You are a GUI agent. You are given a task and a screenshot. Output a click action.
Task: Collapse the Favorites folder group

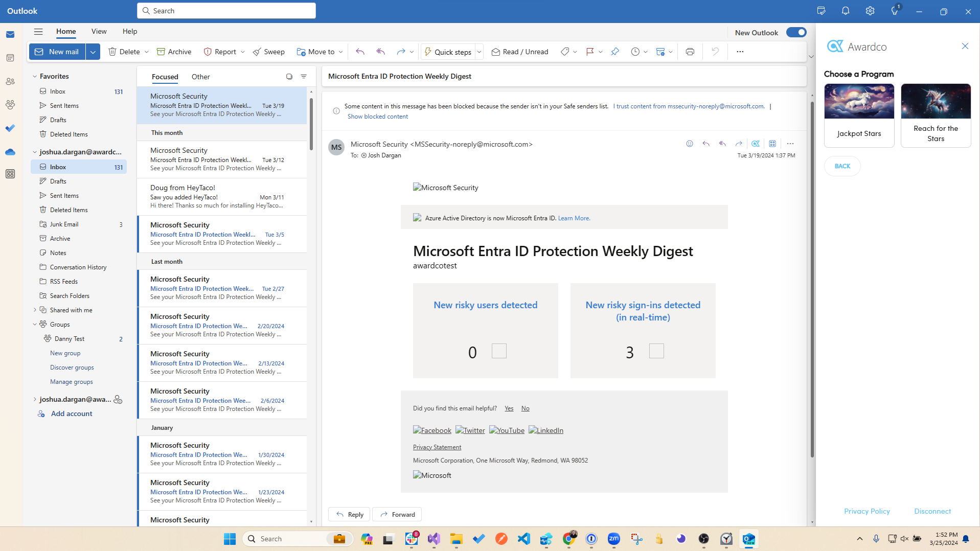pyautogui.click(x=35, y=76)
